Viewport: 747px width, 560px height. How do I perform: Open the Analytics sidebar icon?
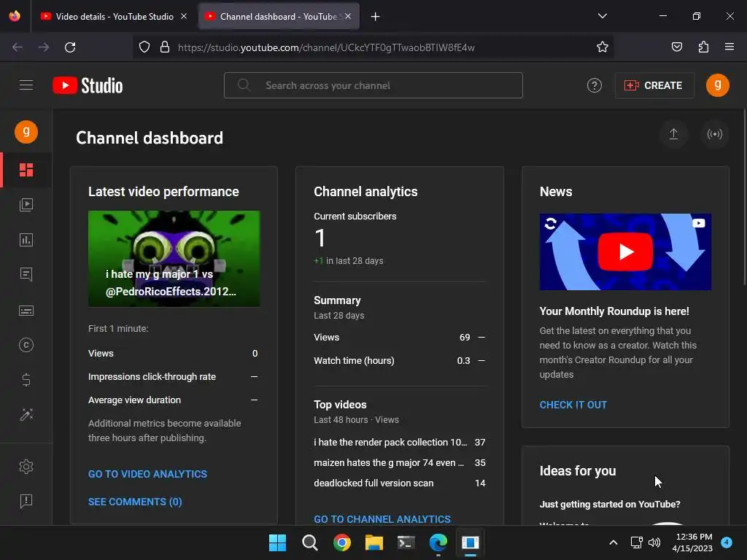pyautogui.click(x=26, y=240)
